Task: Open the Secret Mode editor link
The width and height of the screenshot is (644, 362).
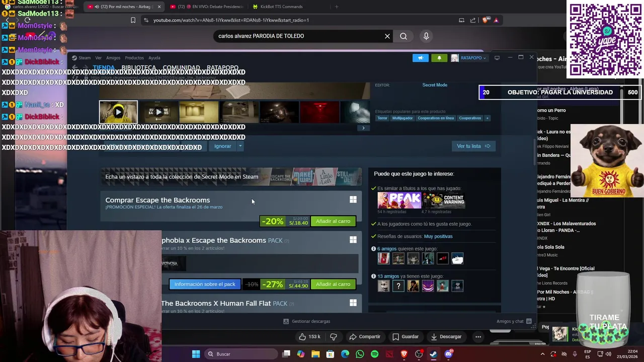Action: 435,85
